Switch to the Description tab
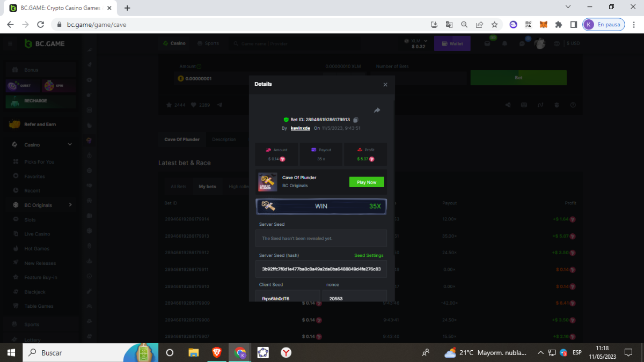Screen dimensions: 644x362 tap(224, 139)
